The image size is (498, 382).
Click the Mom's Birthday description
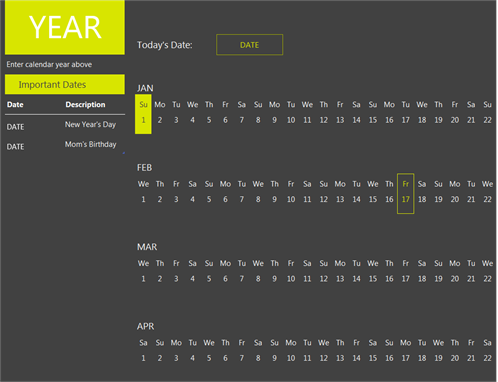(91, 144)
